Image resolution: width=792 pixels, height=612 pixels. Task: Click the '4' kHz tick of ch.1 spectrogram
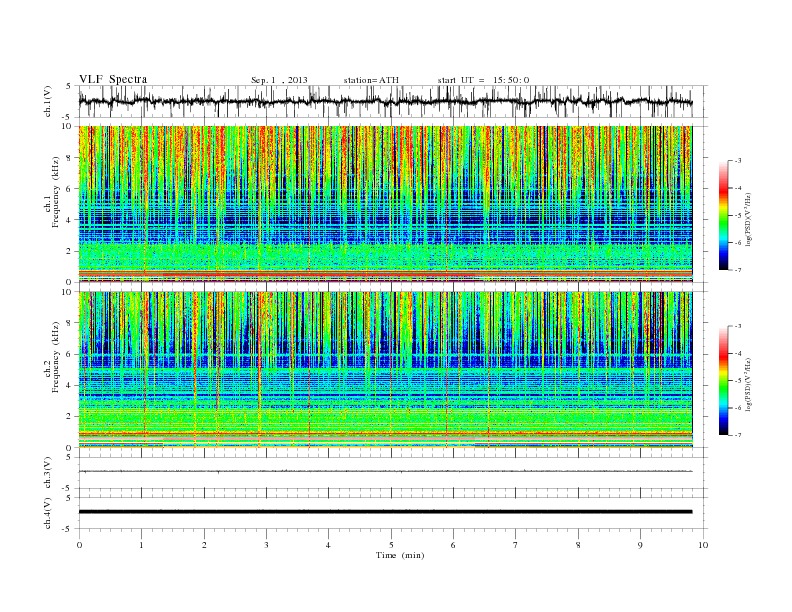click(69, 220)
